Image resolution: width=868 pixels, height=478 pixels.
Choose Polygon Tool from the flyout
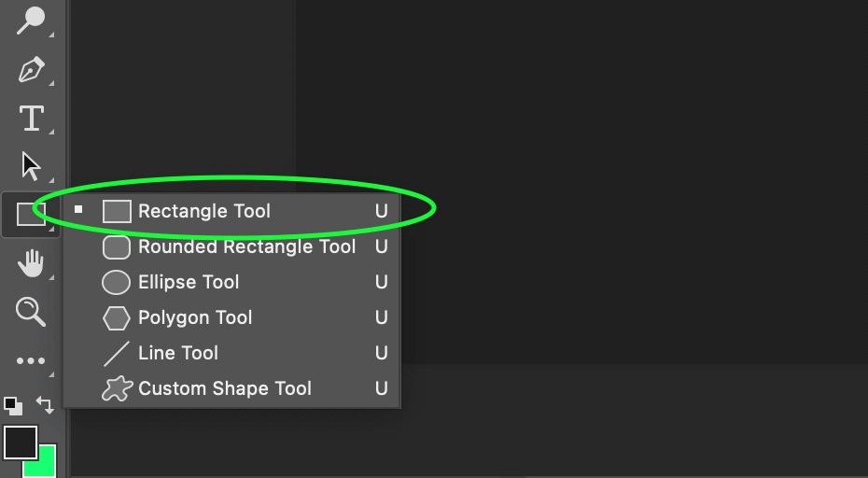[x=231, y=317]
